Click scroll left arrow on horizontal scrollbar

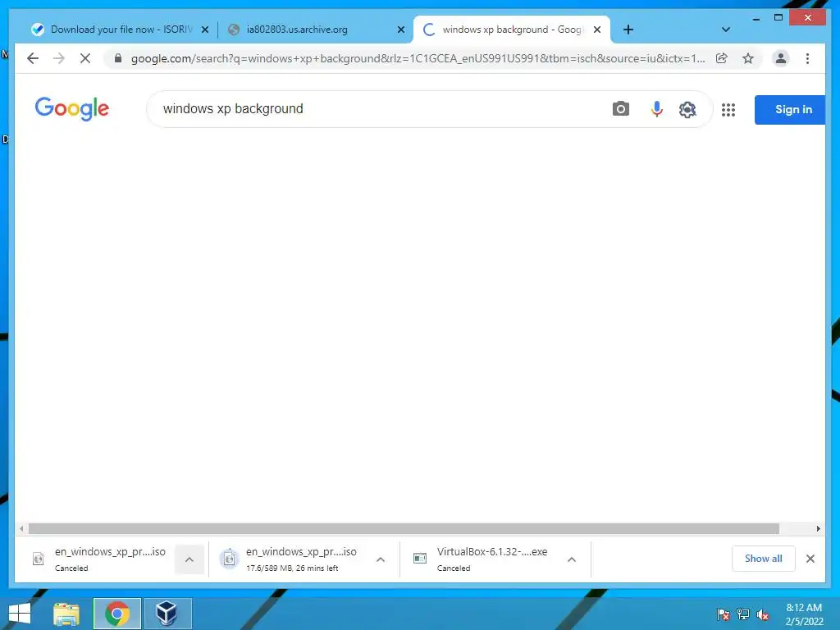[x=21, y=529]
